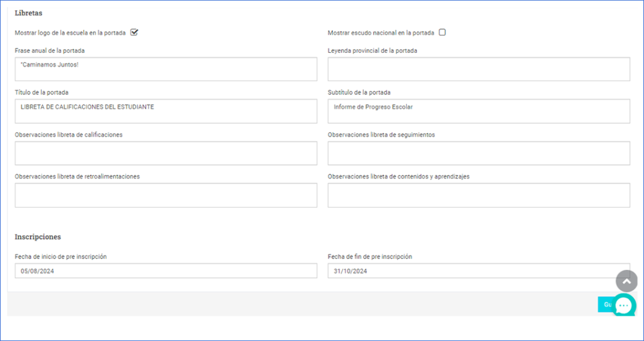Open the chat support bubble
The image size is (644, 341).
click(x=624, y=305)
